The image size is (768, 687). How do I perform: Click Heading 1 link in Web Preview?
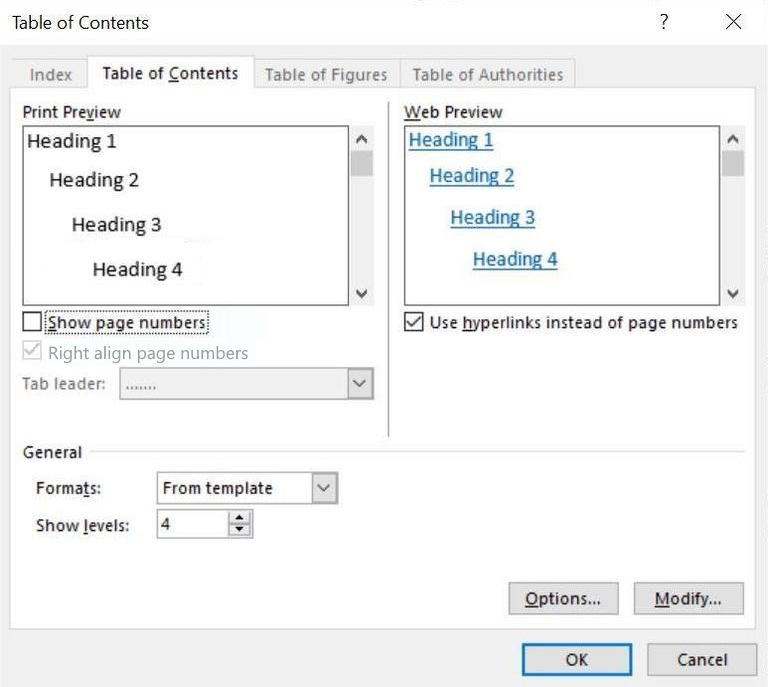(451, 140)
